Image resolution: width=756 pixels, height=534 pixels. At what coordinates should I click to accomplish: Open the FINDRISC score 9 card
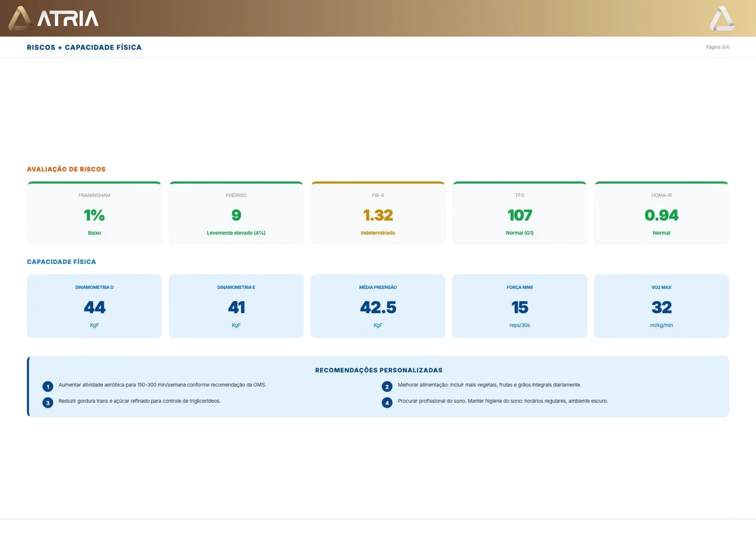[236, 213]
